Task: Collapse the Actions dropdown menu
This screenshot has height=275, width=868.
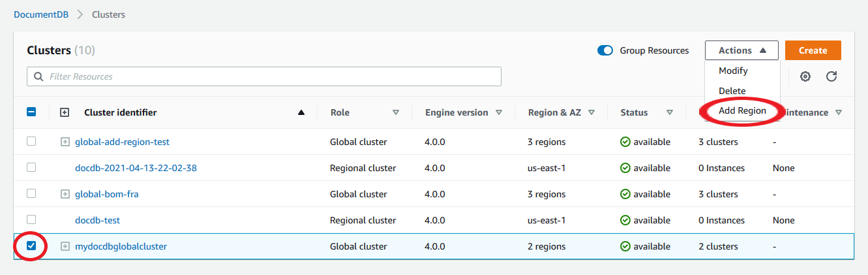Action: coord(741,50)
